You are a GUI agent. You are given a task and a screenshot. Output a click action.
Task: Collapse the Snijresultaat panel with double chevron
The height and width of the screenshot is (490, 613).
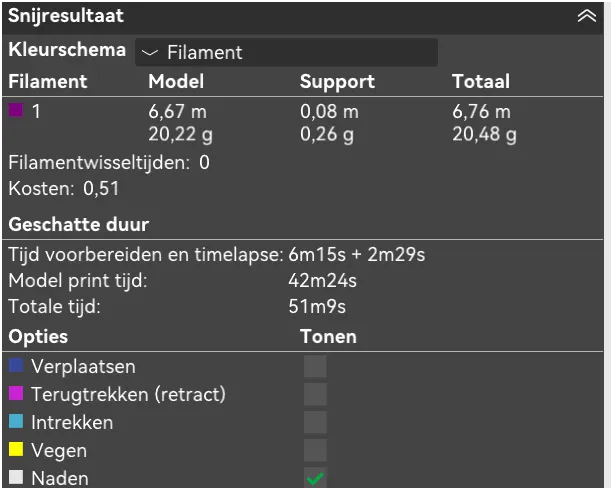[586, 16]
